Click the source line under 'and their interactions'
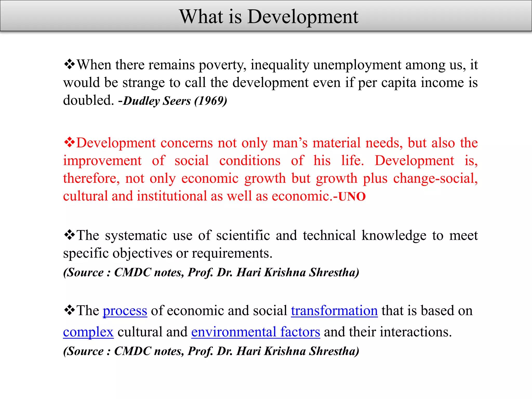 pos(211,351)
